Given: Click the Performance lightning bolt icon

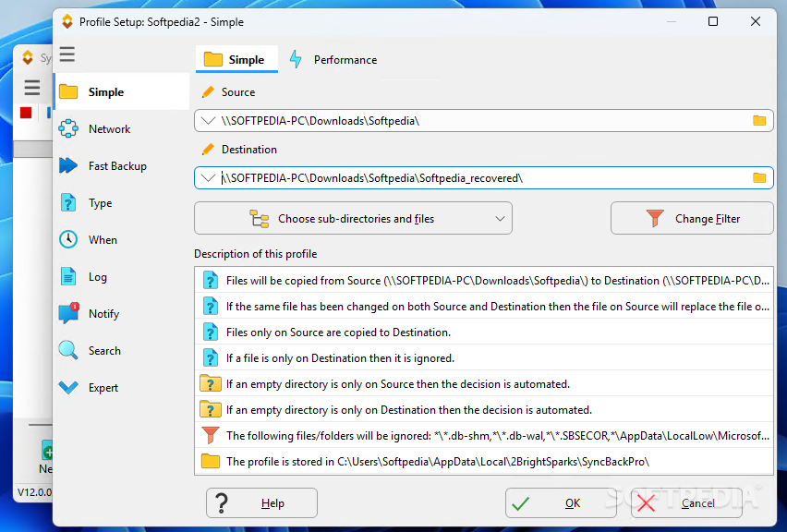Looking at the screenshot, I should coord(296,59).
